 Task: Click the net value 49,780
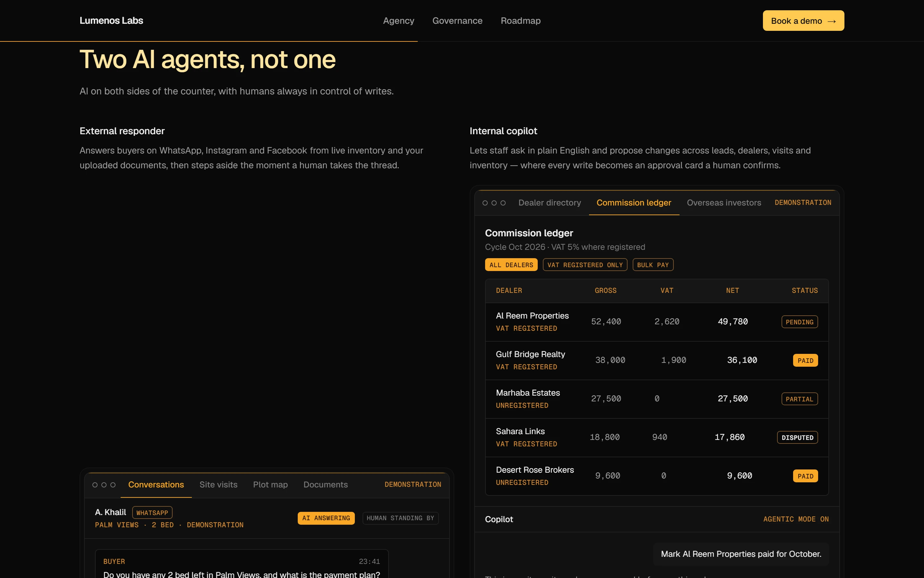[x=732, y=321]
